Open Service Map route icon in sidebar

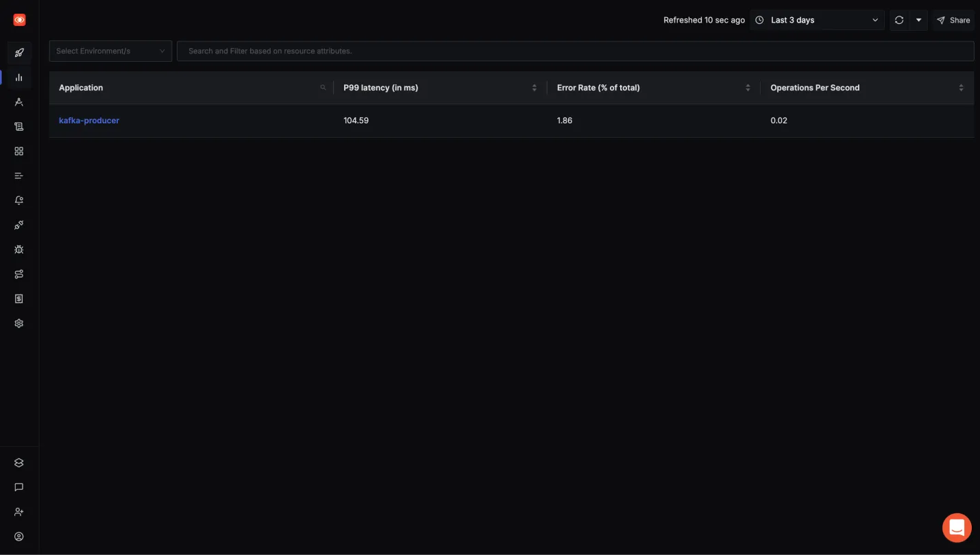pos(19,274)
